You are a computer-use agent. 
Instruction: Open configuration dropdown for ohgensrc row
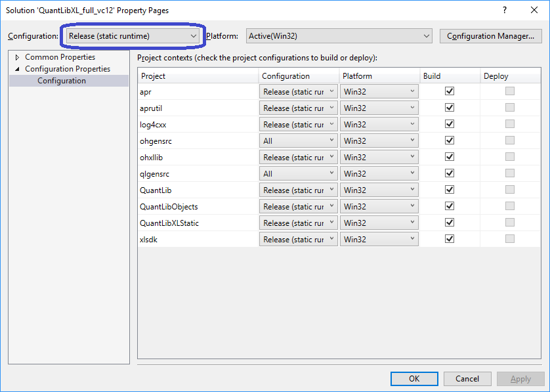[299, 141]
